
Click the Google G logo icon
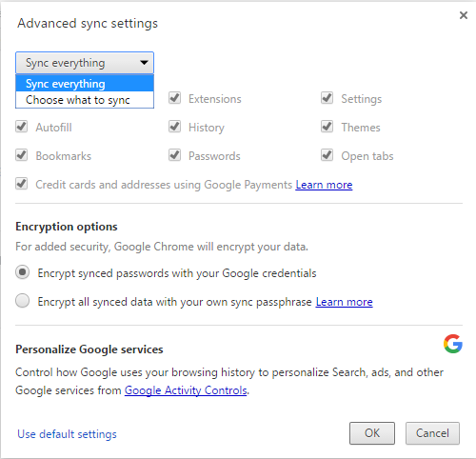[x=453, y=344]
